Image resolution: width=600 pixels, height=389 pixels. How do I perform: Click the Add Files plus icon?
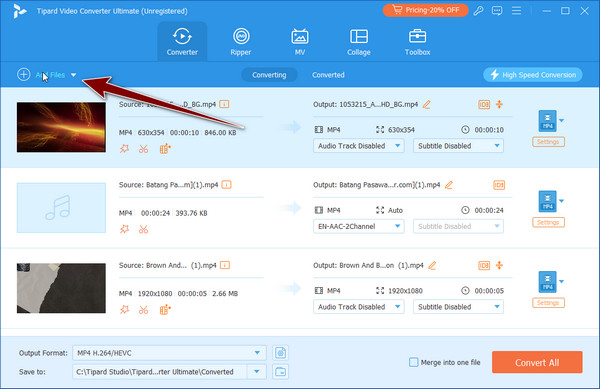click(x=24, y=74)
